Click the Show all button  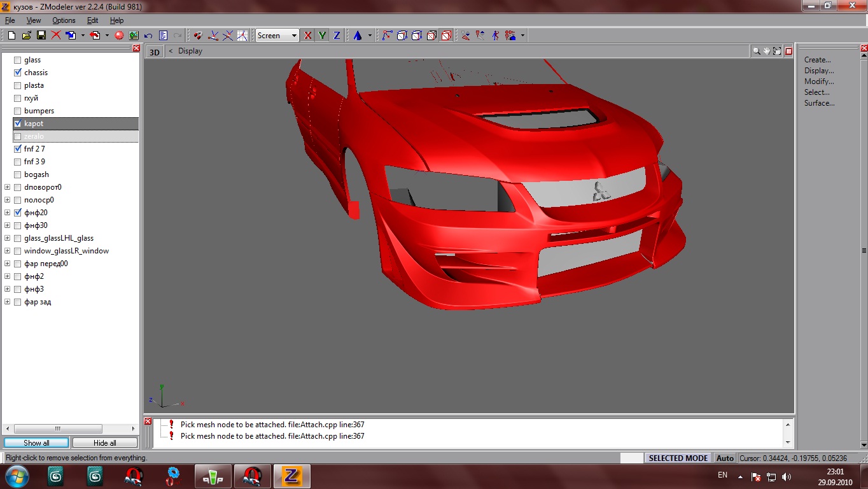[36, 443]
